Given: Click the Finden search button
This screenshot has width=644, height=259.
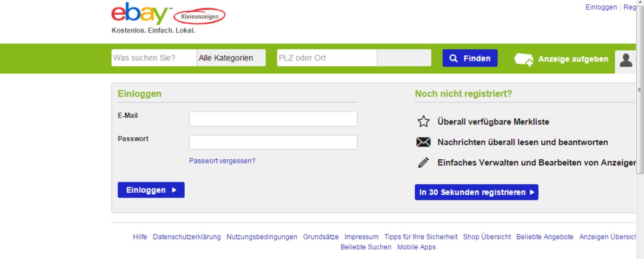Looking at the screenshot, I should point(470,58).
